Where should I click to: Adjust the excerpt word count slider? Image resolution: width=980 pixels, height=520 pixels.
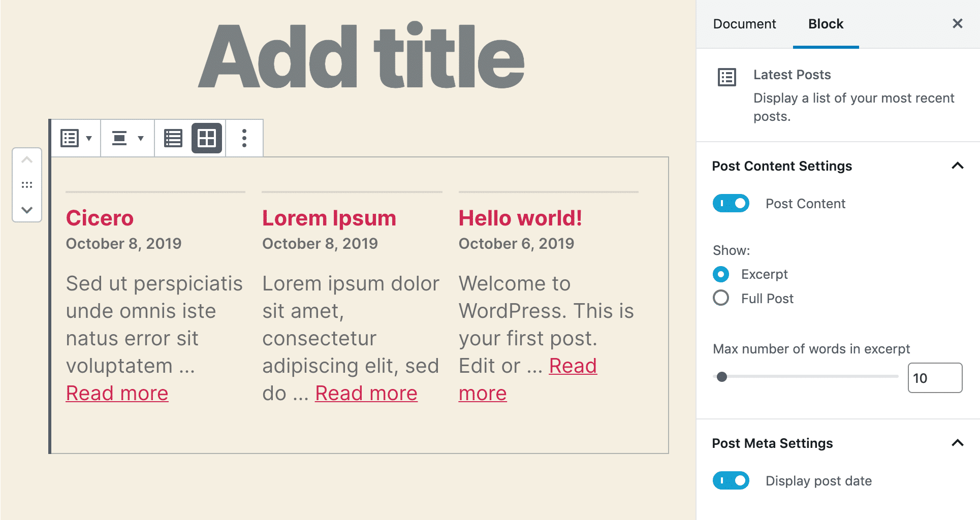(x=722, y=377)
